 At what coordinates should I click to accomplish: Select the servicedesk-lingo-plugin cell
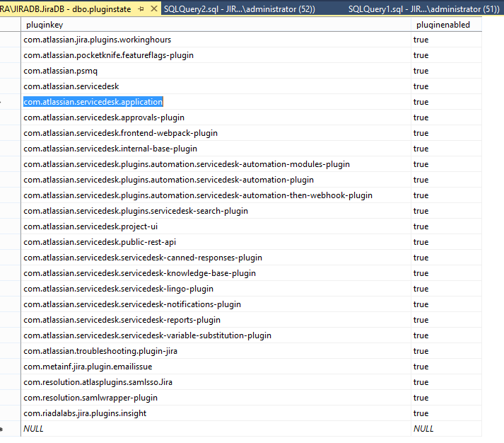pyautogui.click(x=216, y=289)
